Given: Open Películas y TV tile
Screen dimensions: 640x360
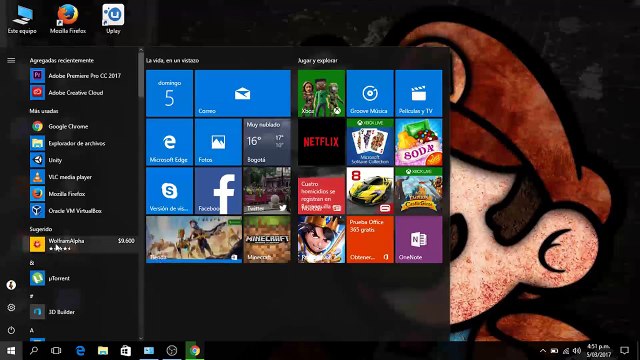Looking at the screenshot, I should click(419, 93).
